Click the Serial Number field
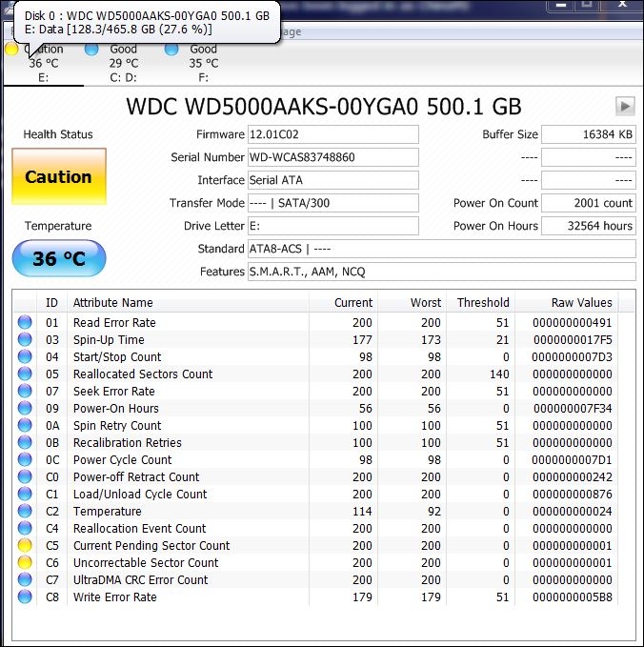Viewport: 644px width, 647px height. click(x=332, y=157)
